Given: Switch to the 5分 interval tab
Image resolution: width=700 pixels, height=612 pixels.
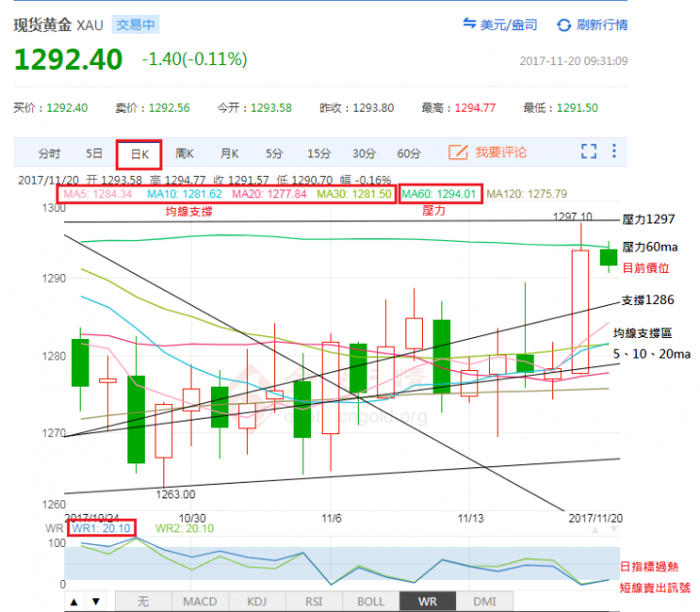Looking at the screenshot, I should point(274,153).
